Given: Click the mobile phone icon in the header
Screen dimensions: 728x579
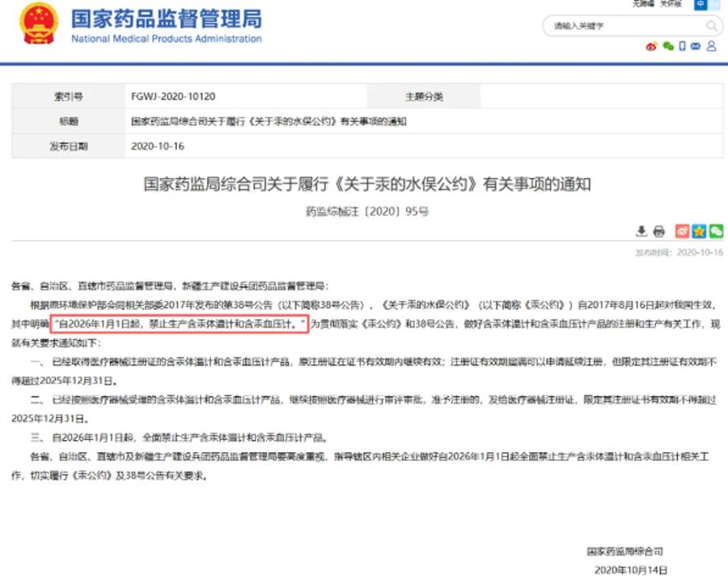Looking at the screenshot, I should [683, 47].
